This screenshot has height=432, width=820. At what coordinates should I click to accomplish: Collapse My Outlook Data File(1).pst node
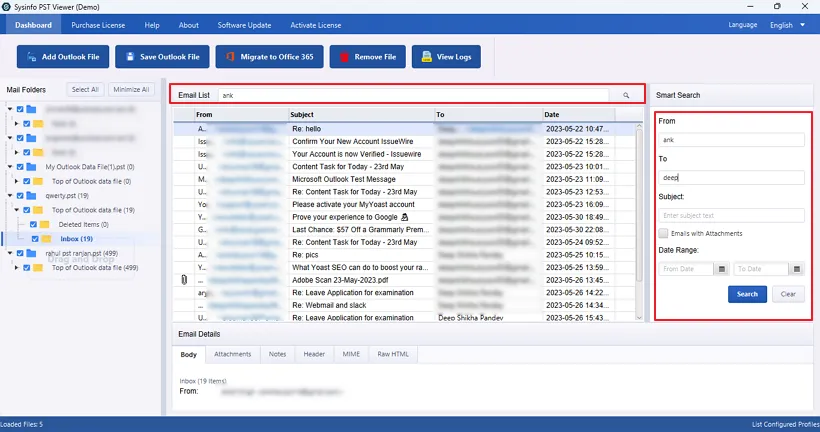click(x=10, y=167)
